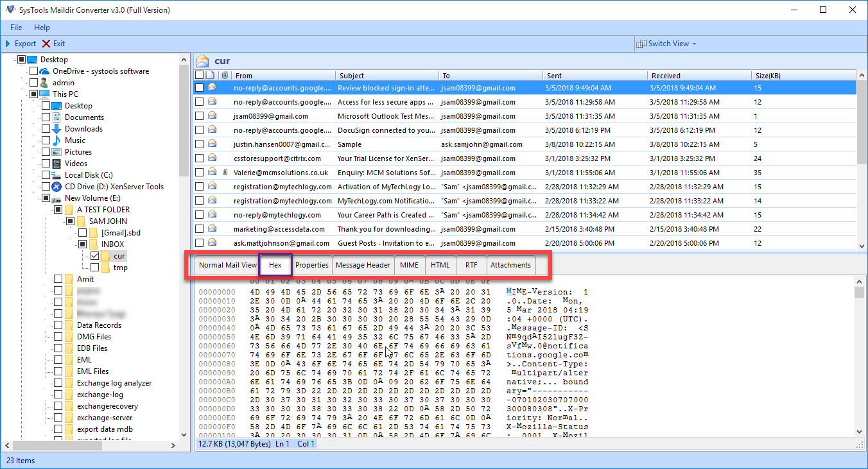Check the tmp folder checkbox
Screen dimensions: 868x469
(x=94, y=268)
